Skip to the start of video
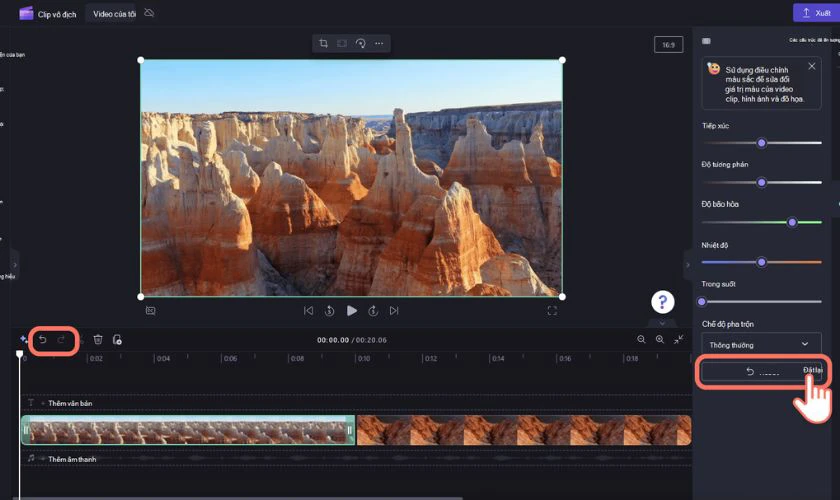 309,311
